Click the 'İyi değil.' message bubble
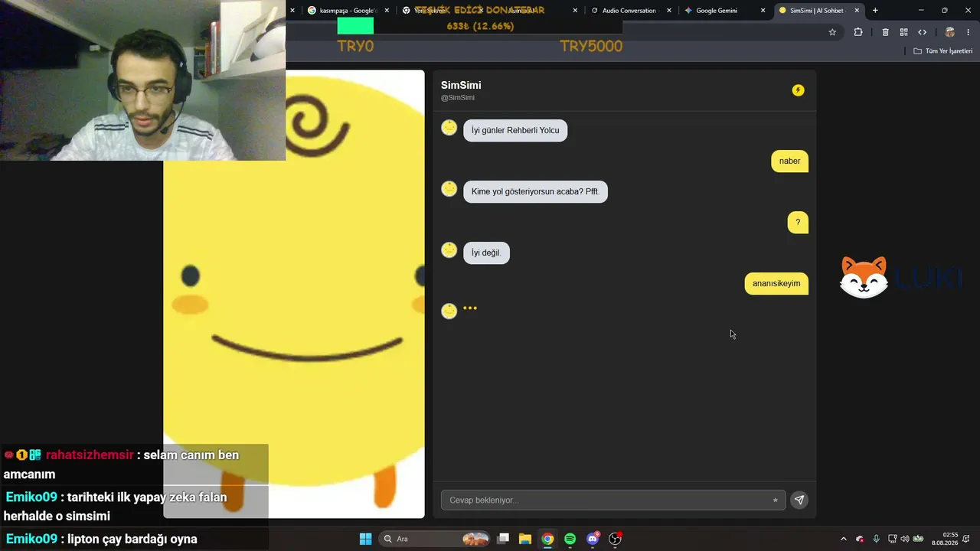Image resolution: width=980 pixels, height=551 pixels. [x=486, y=253]
